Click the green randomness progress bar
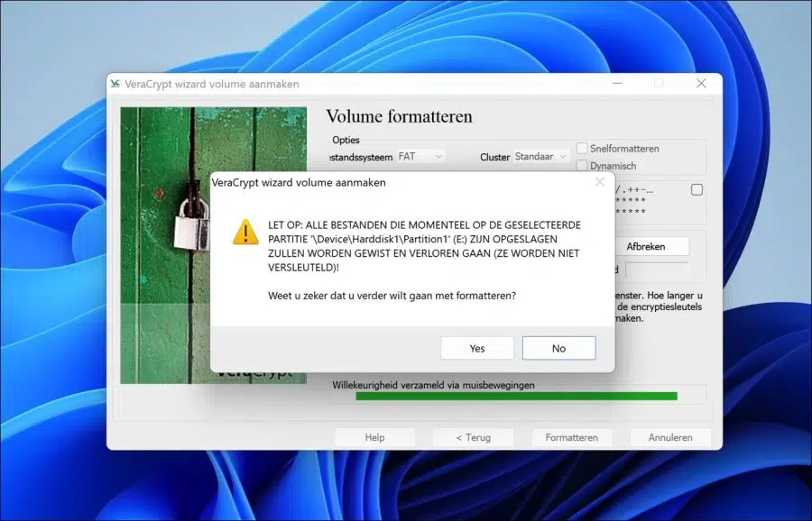This screenshot has width=812, height=521. (516, 397)
